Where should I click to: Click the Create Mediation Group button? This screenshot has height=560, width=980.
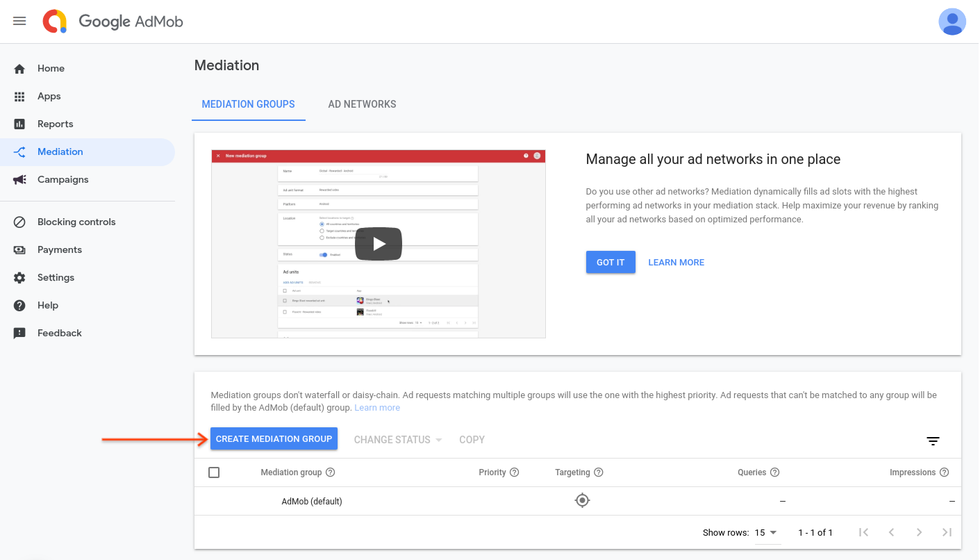coord(274,439)
